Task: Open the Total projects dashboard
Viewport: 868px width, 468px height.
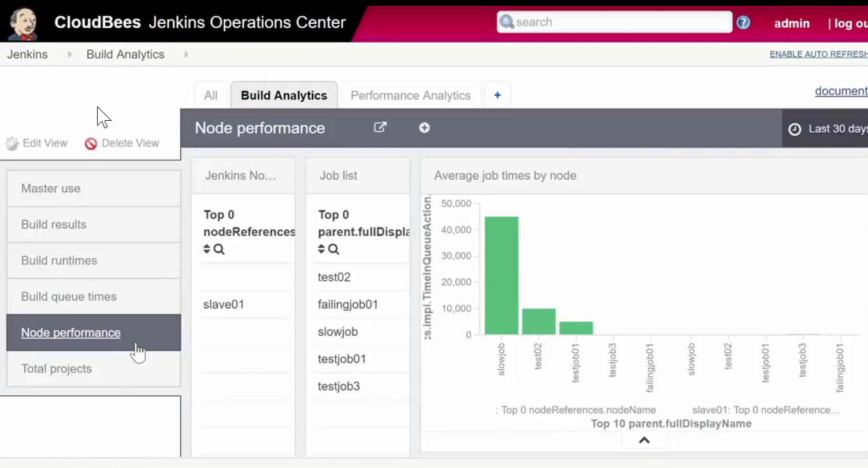Action: [57, 369]
